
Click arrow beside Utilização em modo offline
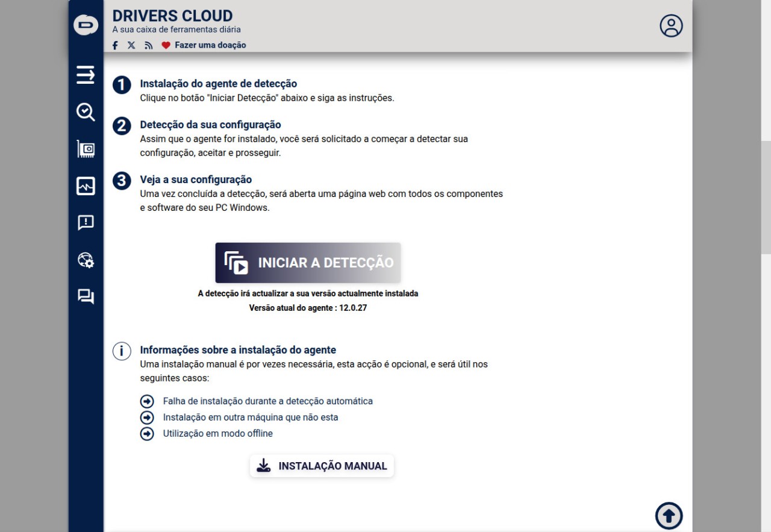(x=147, y=434)
